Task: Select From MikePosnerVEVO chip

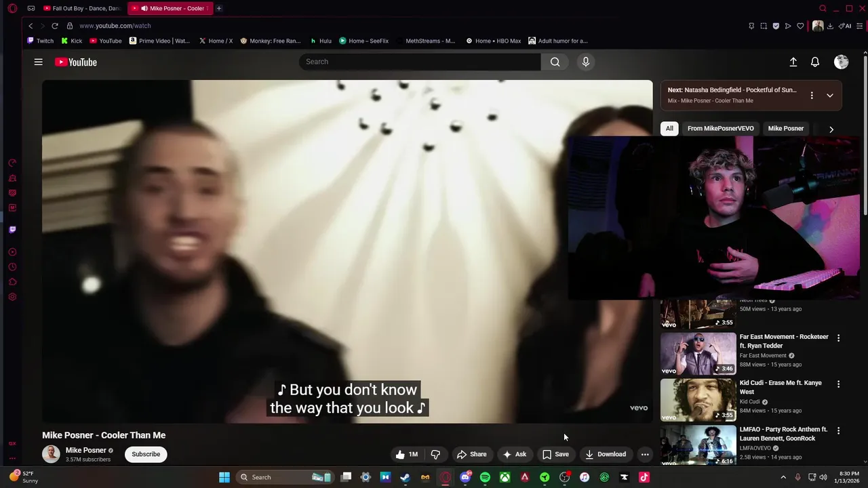Action: [720, 128]
